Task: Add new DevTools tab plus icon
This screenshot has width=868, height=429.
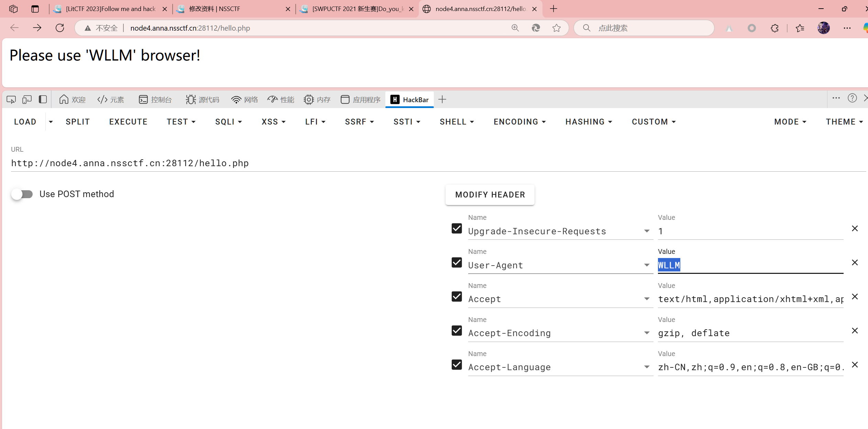Action: 442,99
